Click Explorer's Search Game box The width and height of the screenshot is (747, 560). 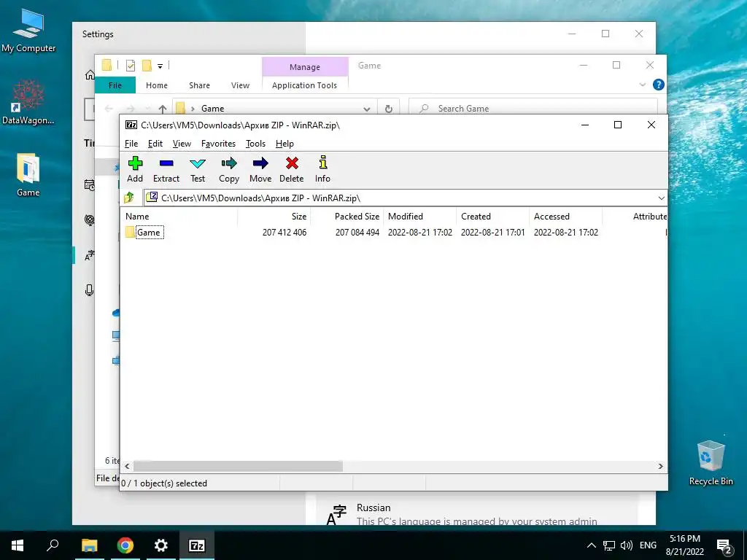pos(533,109)
